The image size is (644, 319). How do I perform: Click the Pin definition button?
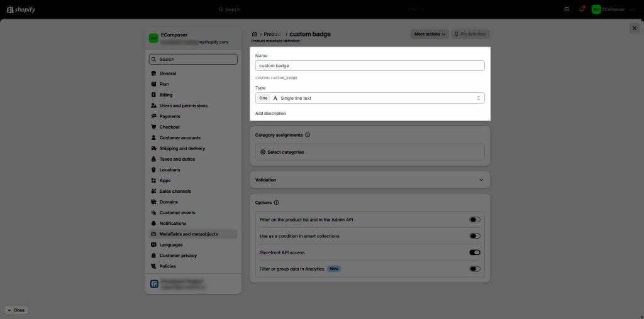pyautogui.click(x=471, y=34)
